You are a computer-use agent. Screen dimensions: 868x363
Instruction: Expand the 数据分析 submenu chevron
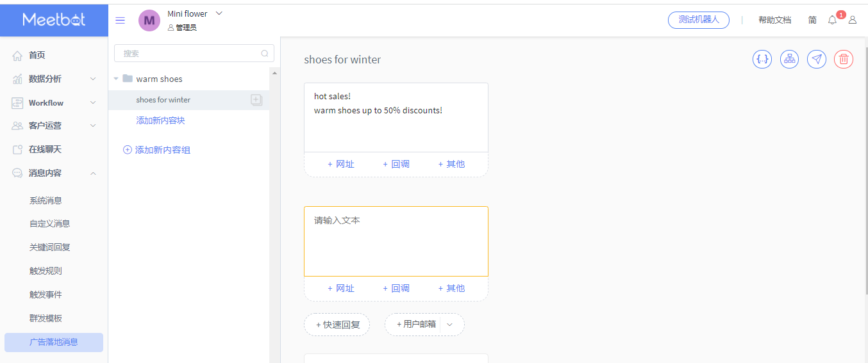[93, 79]
